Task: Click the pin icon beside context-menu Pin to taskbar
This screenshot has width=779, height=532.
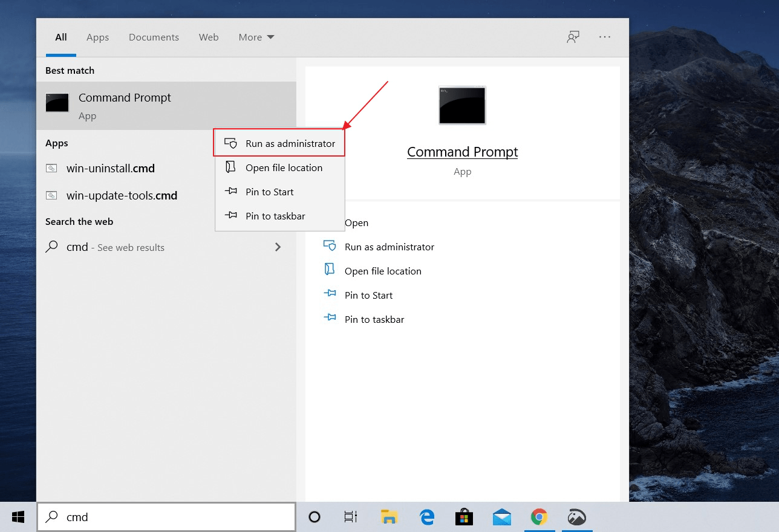Action: [x=230, y=215]
